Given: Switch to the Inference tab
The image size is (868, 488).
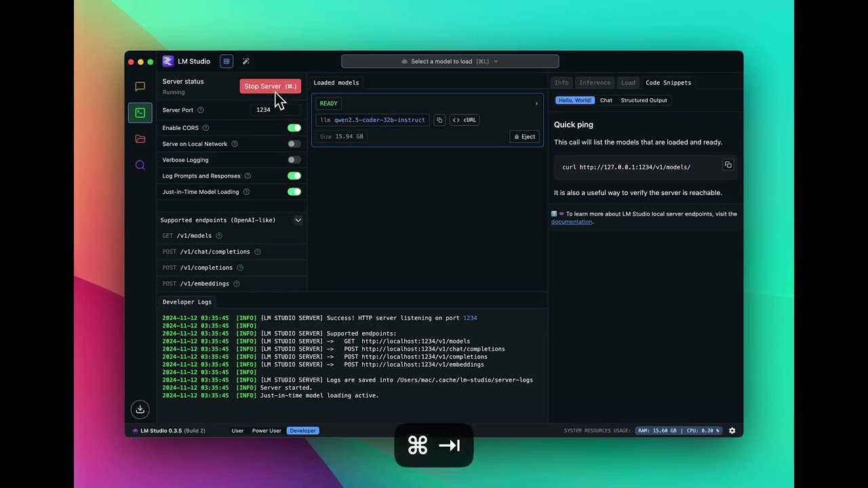Looking at the screenshot, I should [x=595, y=83].
